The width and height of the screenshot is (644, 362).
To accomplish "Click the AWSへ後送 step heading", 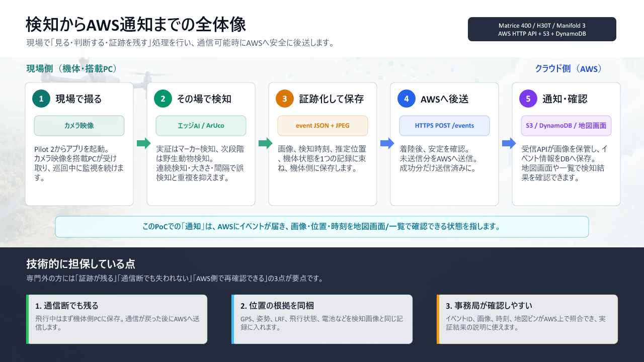I will [x=445, y=99].
